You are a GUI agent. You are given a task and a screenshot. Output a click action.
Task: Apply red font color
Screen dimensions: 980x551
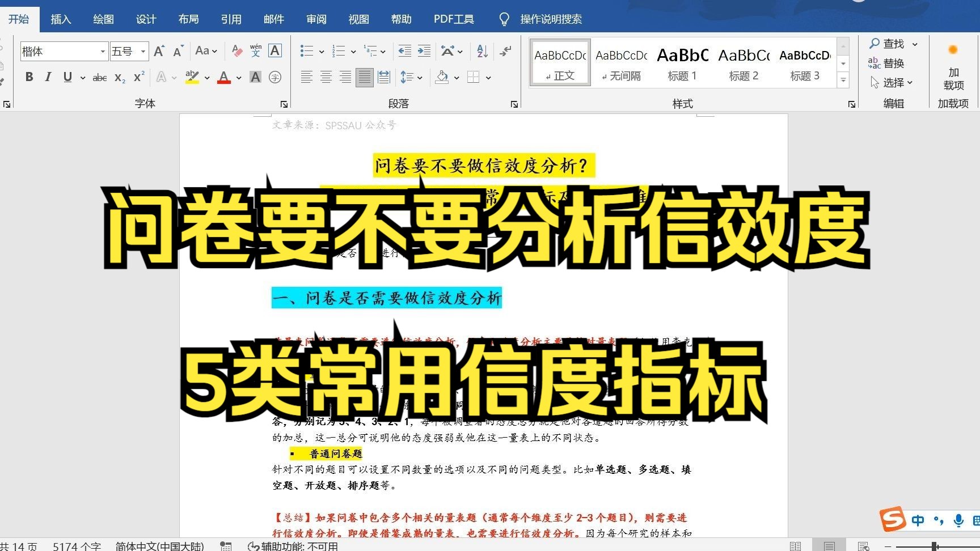[224, 77]
